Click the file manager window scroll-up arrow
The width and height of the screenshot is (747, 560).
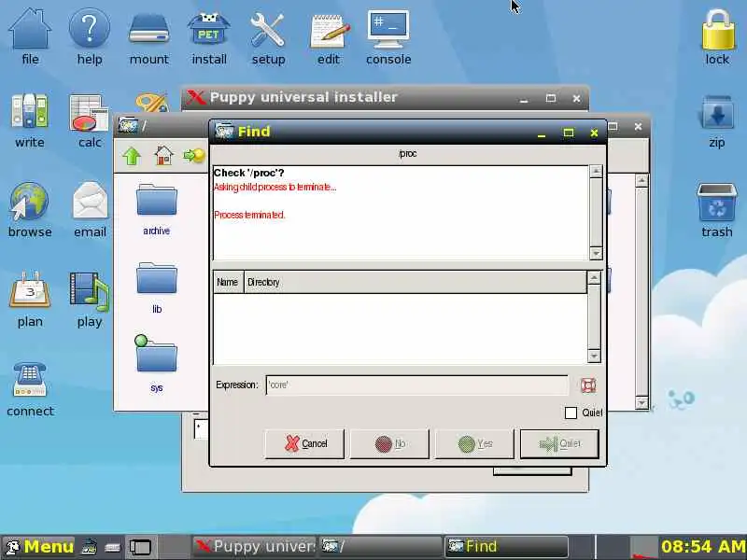(x=641, y=181)
